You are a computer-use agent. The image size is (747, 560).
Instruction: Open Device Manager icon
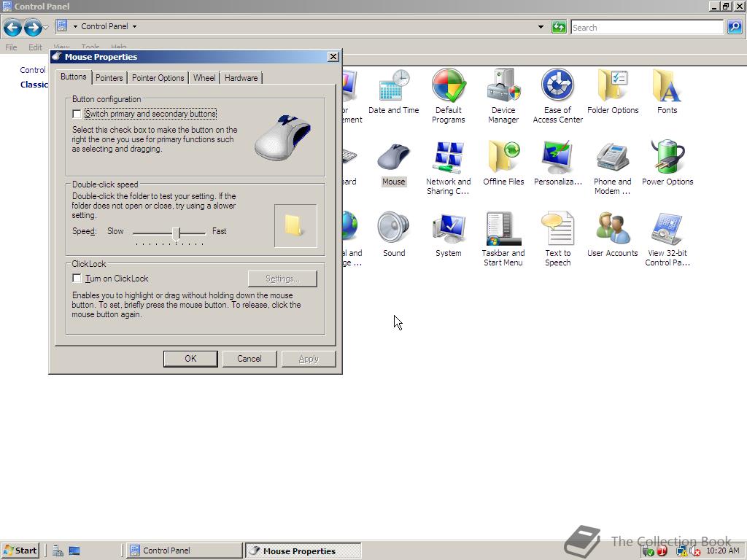(503, 96)
